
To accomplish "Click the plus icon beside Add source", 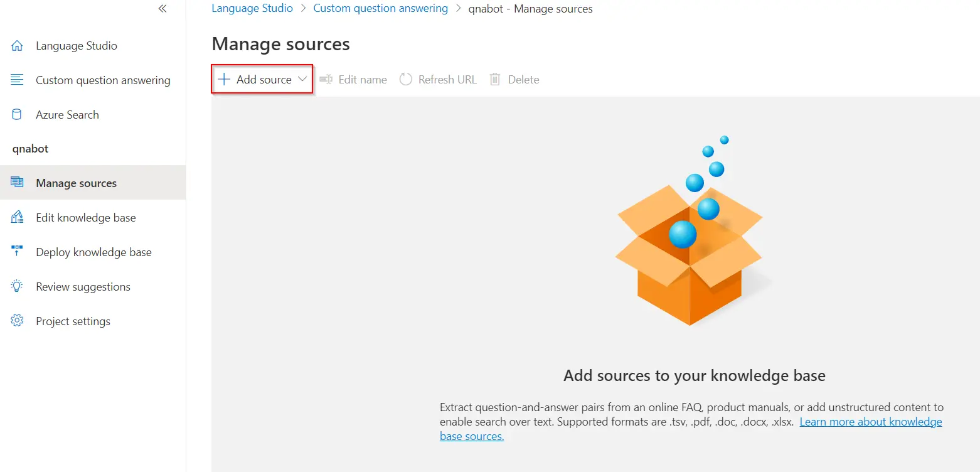I will click(223, 79).
